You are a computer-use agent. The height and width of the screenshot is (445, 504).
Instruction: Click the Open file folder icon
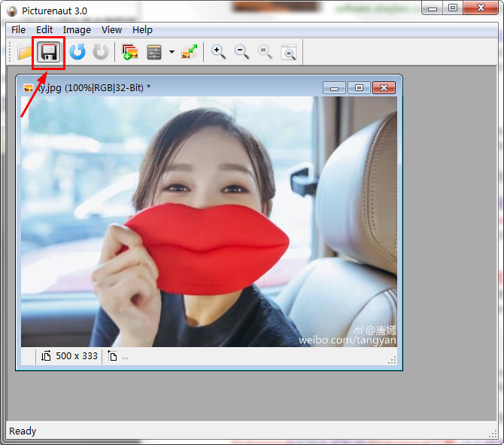[x=24, y=52]
